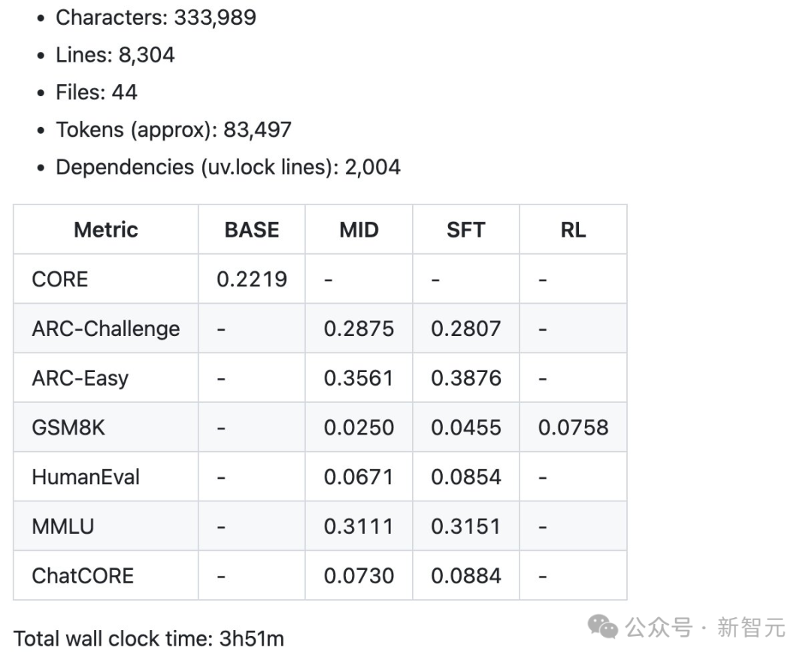
Task: Click the HumanEval row label
Action: pos(86,477)
